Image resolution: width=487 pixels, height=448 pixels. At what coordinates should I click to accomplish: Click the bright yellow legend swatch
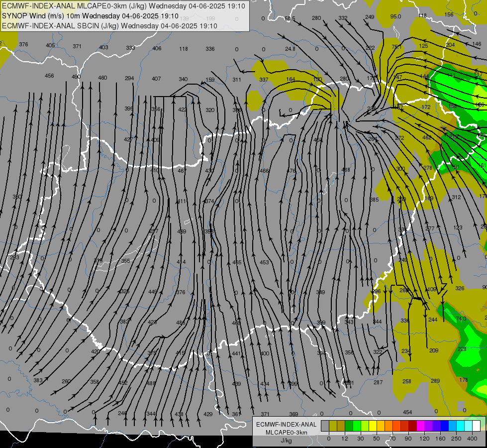click(373, 426)
